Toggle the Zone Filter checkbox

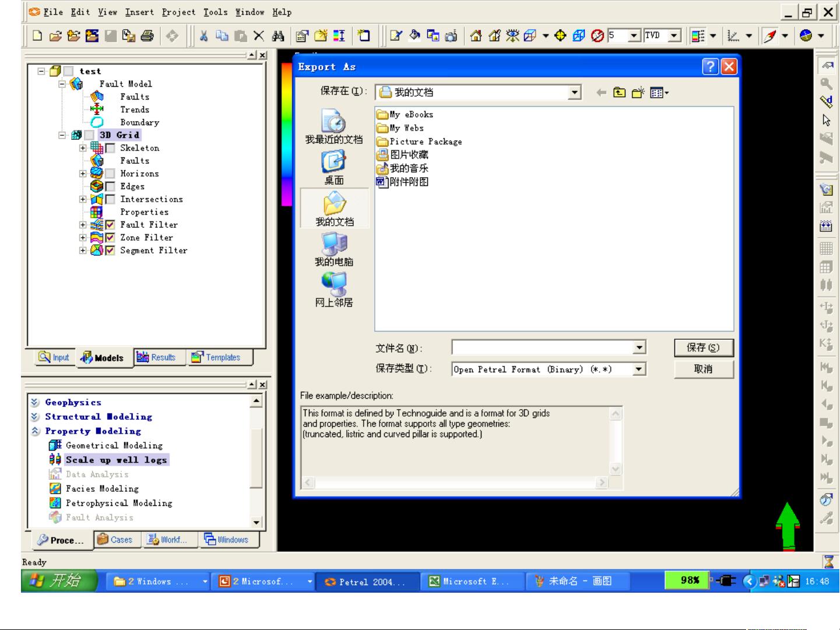pos(110,238)
